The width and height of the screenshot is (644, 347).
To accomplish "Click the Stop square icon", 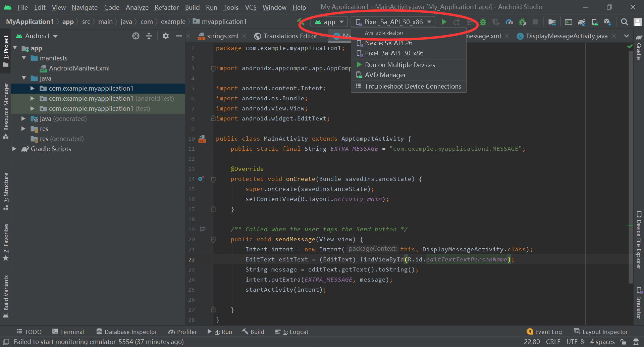I will tap(535, 22).
